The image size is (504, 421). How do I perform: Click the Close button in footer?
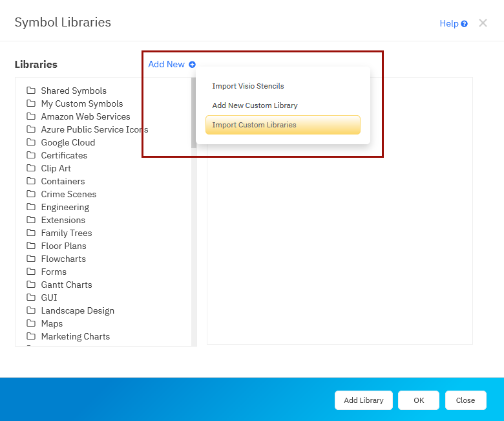point(465,400)
